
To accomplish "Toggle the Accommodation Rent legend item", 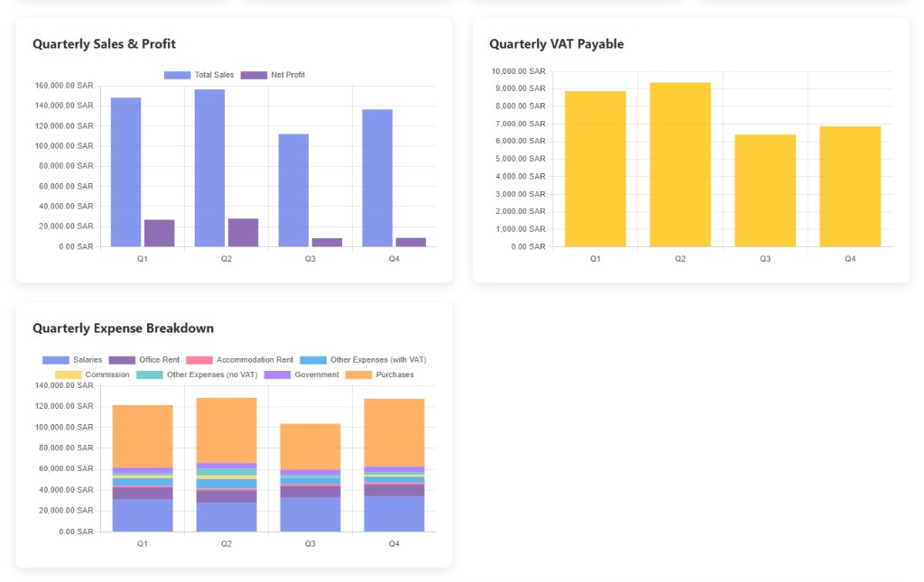I will point(239,360).
